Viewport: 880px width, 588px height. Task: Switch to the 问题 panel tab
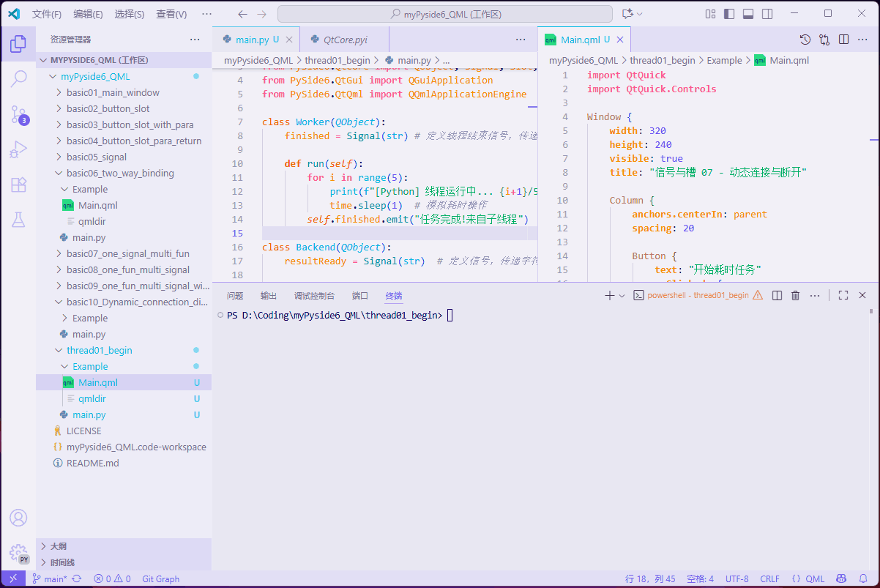pyautogui.click(x=235, y=296)
